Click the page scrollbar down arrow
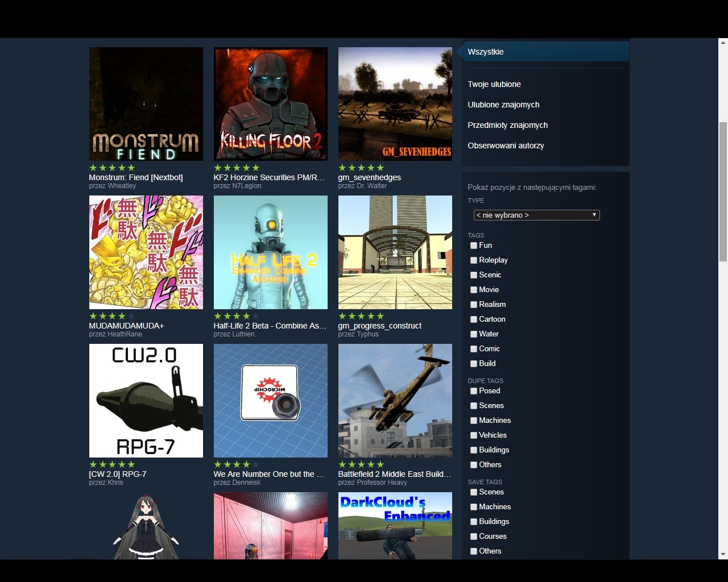 tap(723, 554)
